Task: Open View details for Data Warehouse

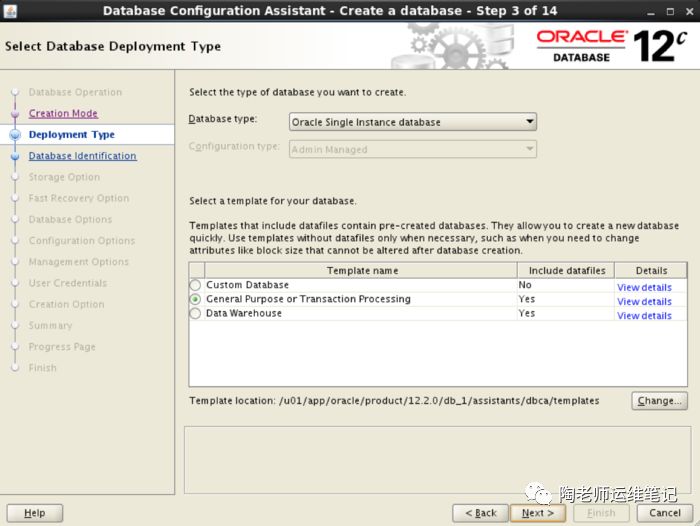Action: point(644,315)
